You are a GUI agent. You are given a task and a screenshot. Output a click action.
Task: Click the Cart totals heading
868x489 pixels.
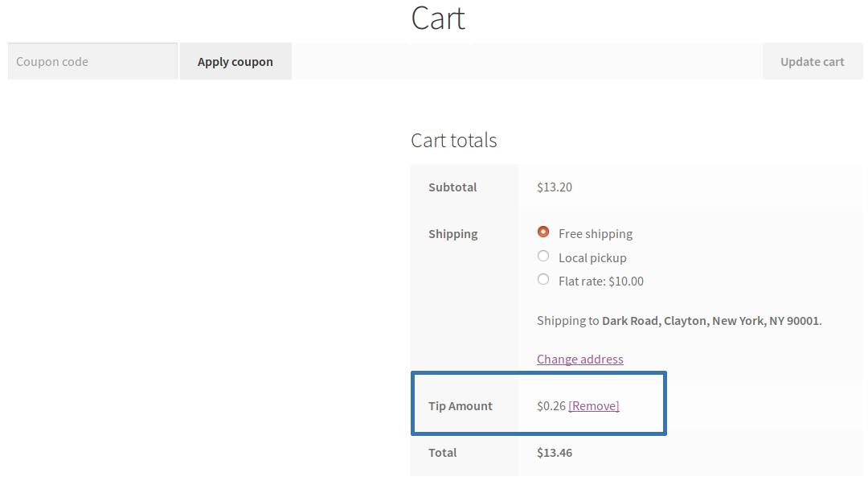tap(453, 140)
